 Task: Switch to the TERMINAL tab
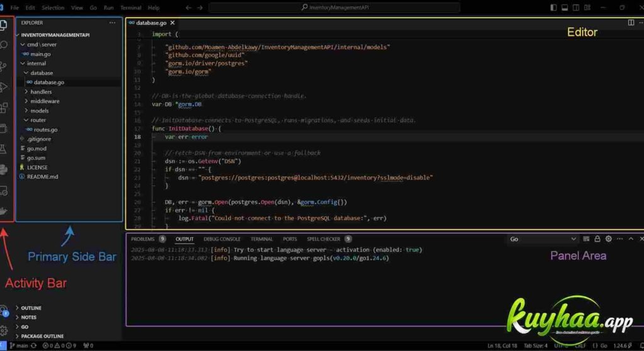(x=262, y=239)
